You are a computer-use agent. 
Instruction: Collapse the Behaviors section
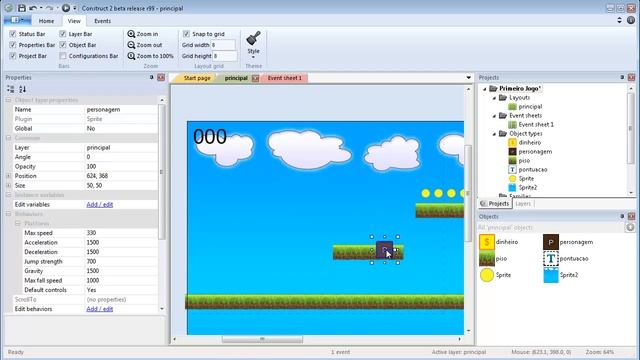[8, 214]
